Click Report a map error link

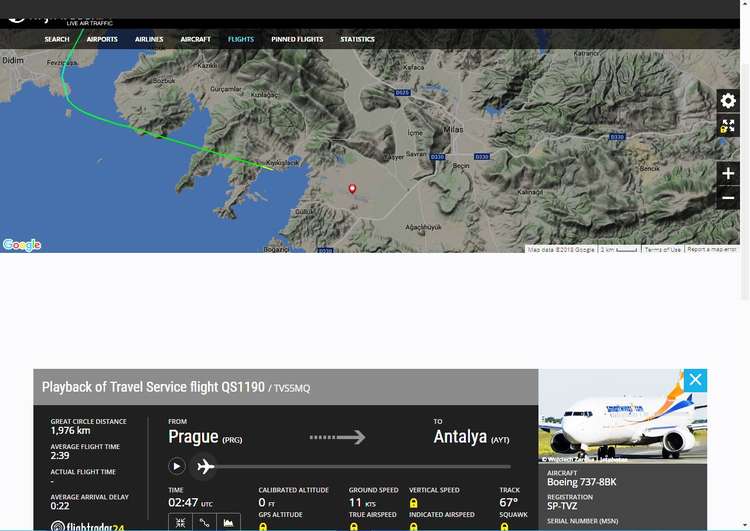(712, 250)
